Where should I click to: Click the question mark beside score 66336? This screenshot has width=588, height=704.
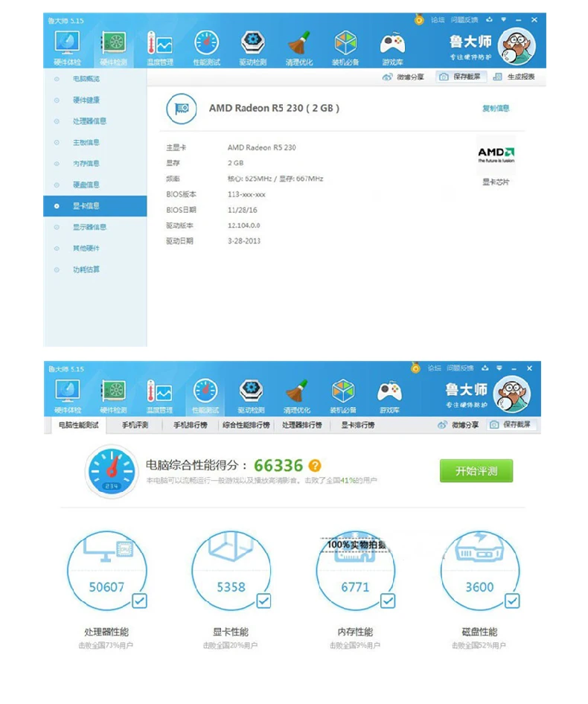point(315,466)
